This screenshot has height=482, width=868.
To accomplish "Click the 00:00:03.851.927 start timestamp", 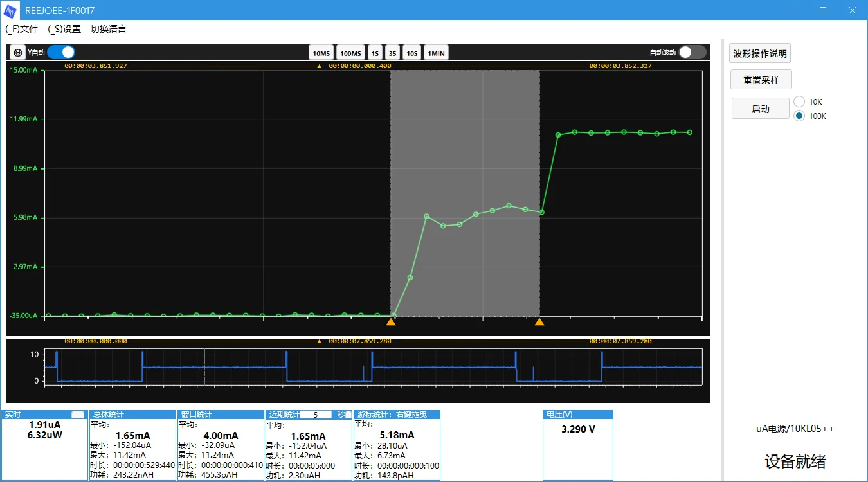I will (x=96, y=66).
